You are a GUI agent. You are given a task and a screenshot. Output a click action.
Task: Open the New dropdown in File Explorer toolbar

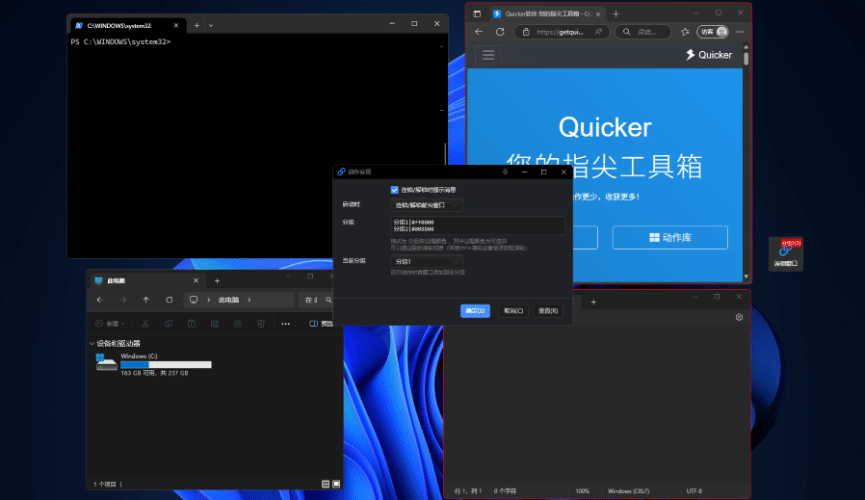coord(110,323)
